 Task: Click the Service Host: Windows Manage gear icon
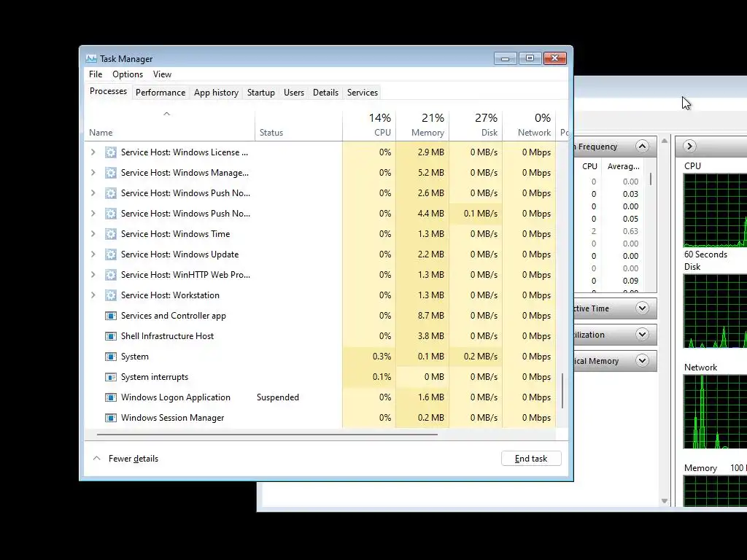[x=111, y=173]
